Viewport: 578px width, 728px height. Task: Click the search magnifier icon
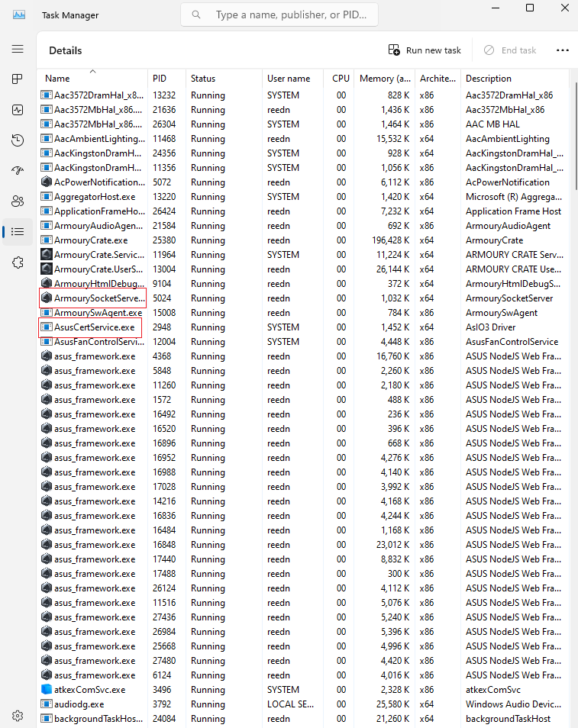click(196, 14)
